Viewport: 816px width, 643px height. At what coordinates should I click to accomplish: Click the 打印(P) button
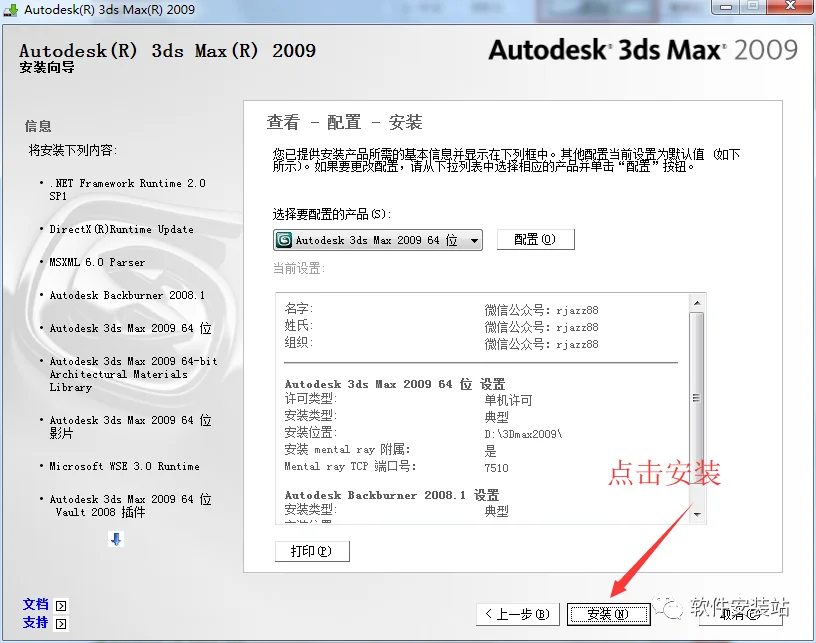[312, 551]
